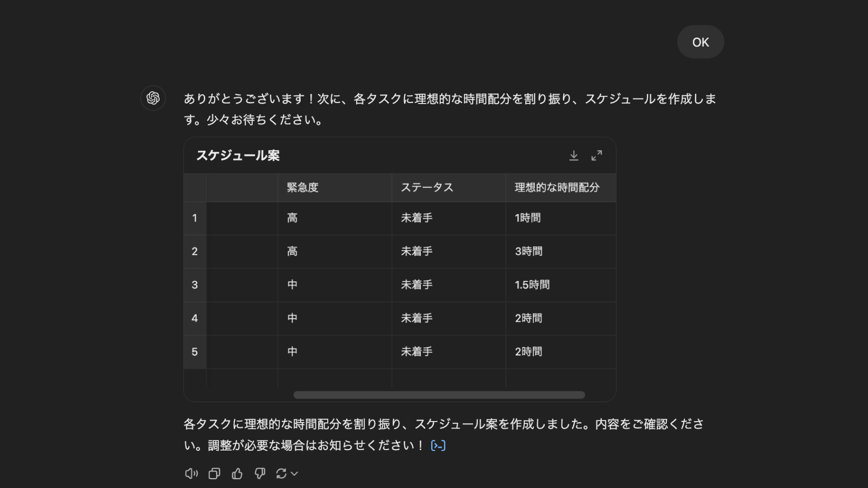
Task: Click the 1.5時間 cell
Action: pos(532,285)
